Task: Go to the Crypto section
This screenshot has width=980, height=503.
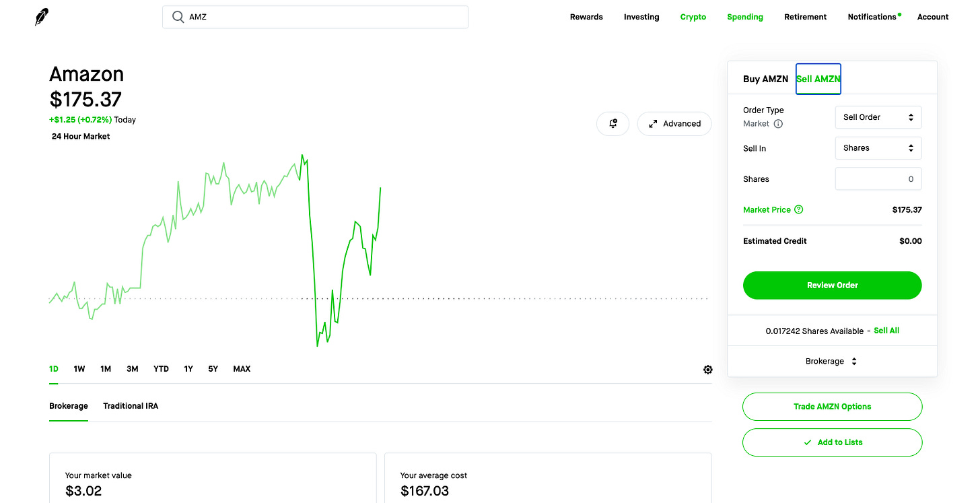Action: click(693, 17)
